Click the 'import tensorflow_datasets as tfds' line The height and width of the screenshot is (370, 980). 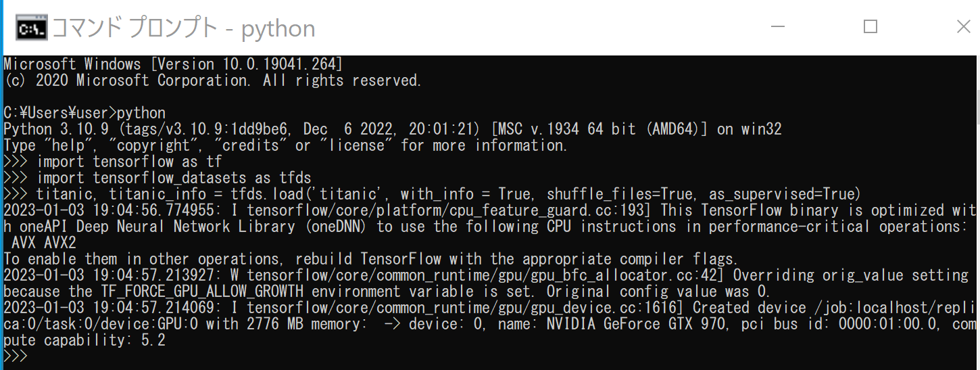coord(157,178)
